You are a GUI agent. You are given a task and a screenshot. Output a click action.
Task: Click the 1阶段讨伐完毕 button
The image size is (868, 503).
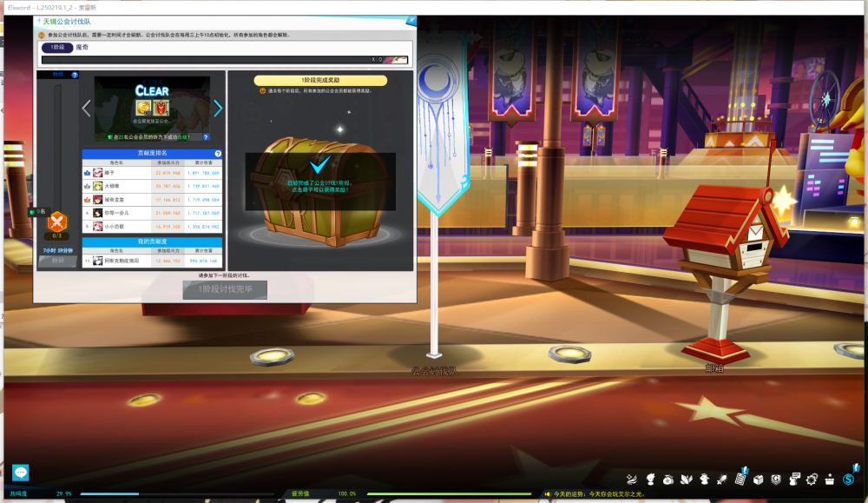[225, 289]
